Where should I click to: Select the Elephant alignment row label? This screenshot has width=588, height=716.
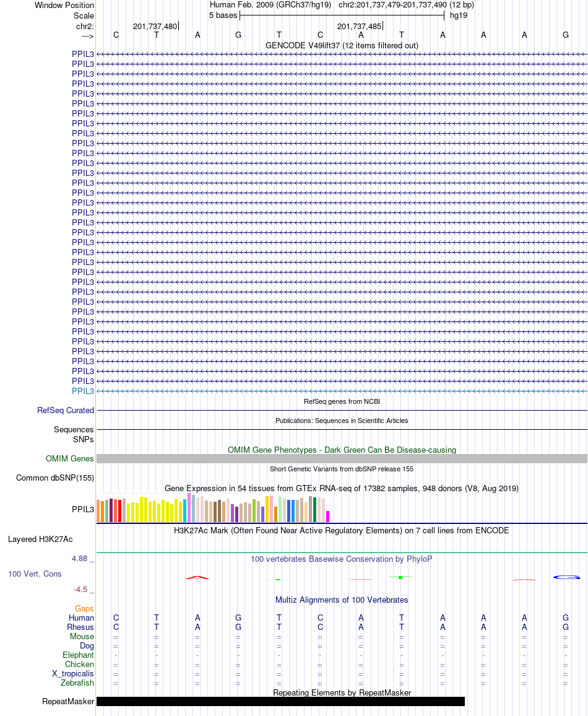tap(78, 655)
